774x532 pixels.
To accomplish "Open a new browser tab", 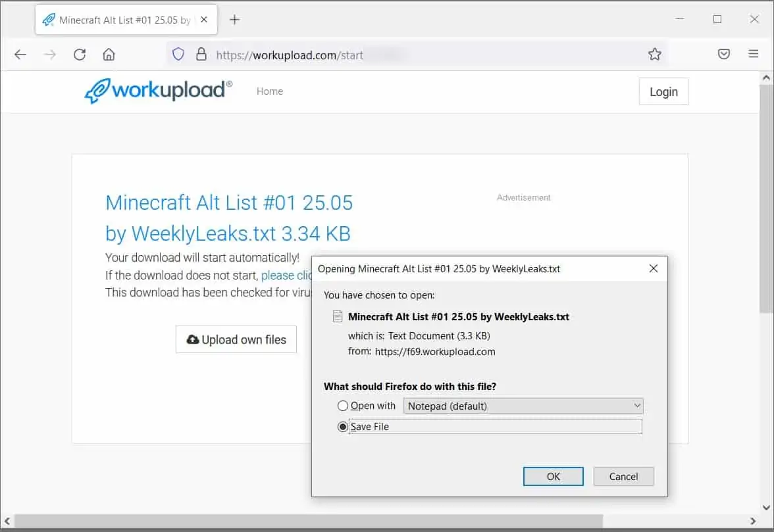I will click(234, 20).
